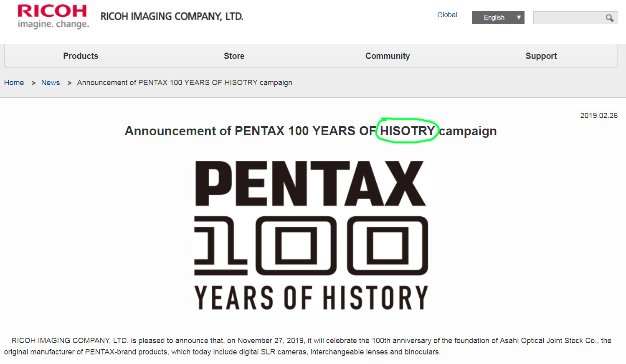
Task: Open the English language dropdown
Action: click(498, 18)
